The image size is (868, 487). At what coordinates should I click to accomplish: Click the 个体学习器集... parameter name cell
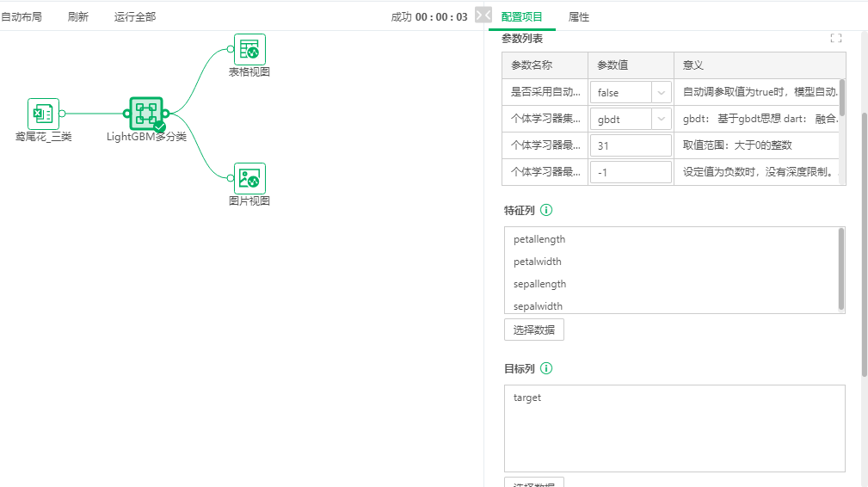(x=545, y=119)
